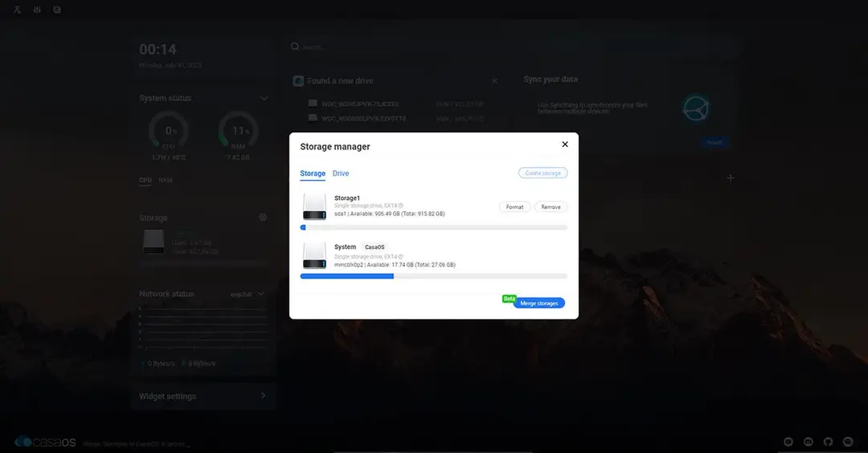Click the 00:14 clock display
The height and width of the screenshot is (453, 868).
point(158,50)
